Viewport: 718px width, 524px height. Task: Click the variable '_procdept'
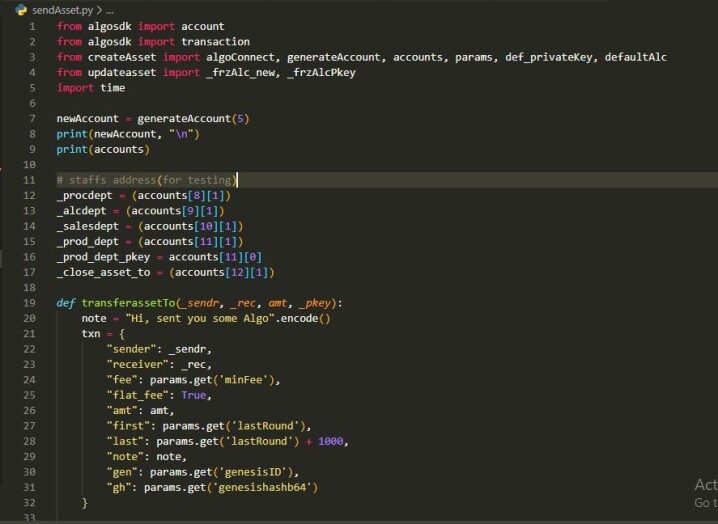(x=84, y=196)
